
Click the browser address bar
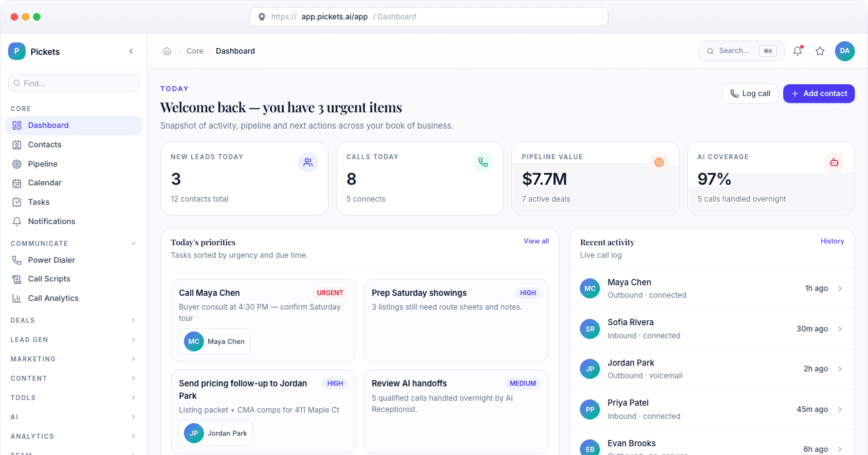pos(429,17)
